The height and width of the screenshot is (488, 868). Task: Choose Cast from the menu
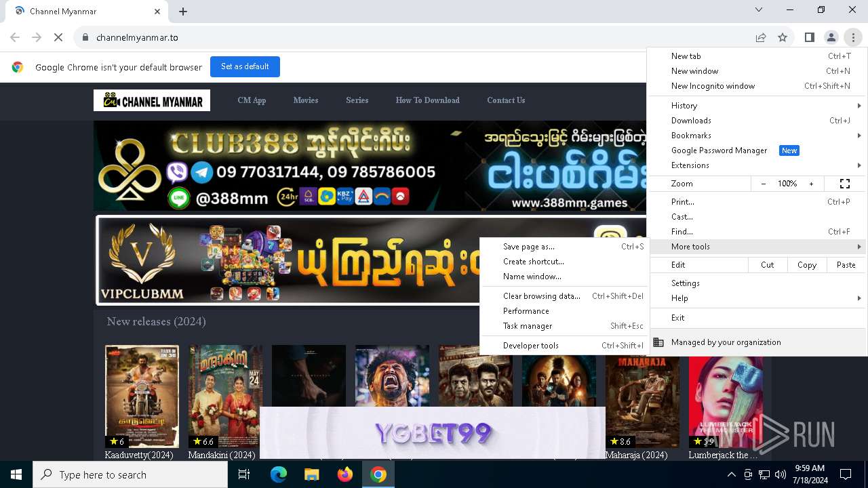pyautogui.click(x=757, y=217)
